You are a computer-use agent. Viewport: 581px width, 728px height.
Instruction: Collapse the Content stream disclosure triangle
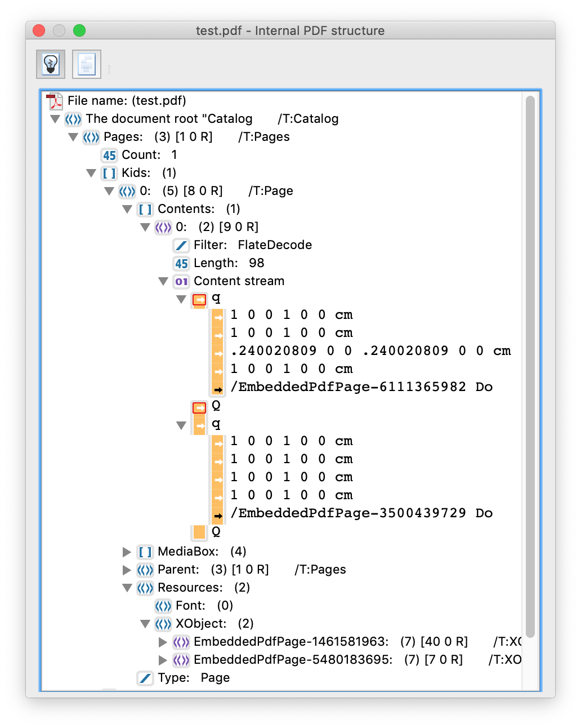(163, 281)
